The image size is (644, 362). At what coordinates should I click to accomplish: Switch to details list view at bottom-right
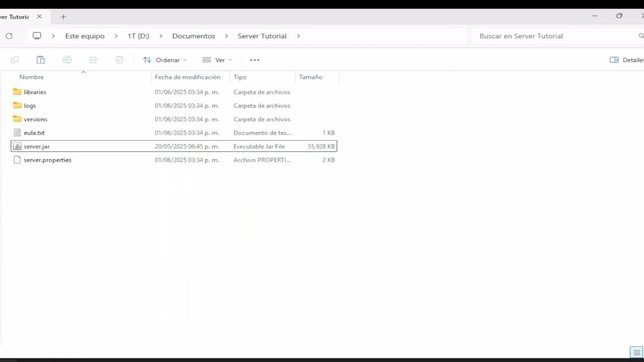click(636, 352)
